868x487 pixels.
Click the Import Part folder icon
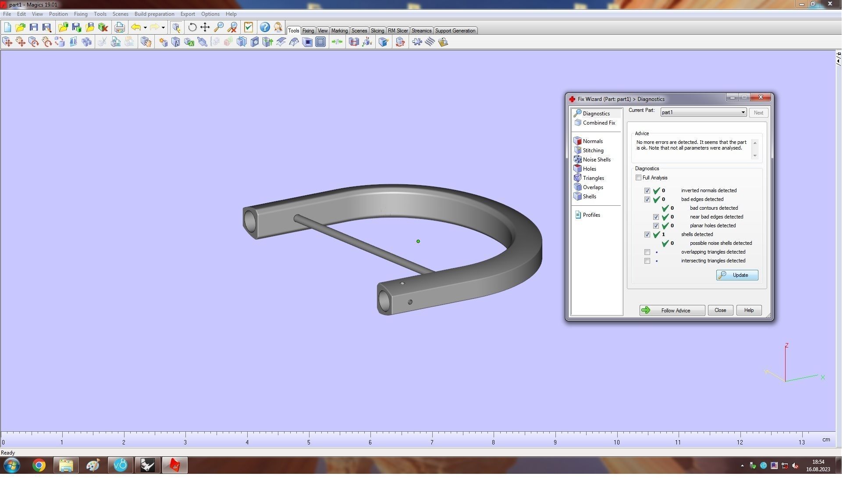(63, 27)
